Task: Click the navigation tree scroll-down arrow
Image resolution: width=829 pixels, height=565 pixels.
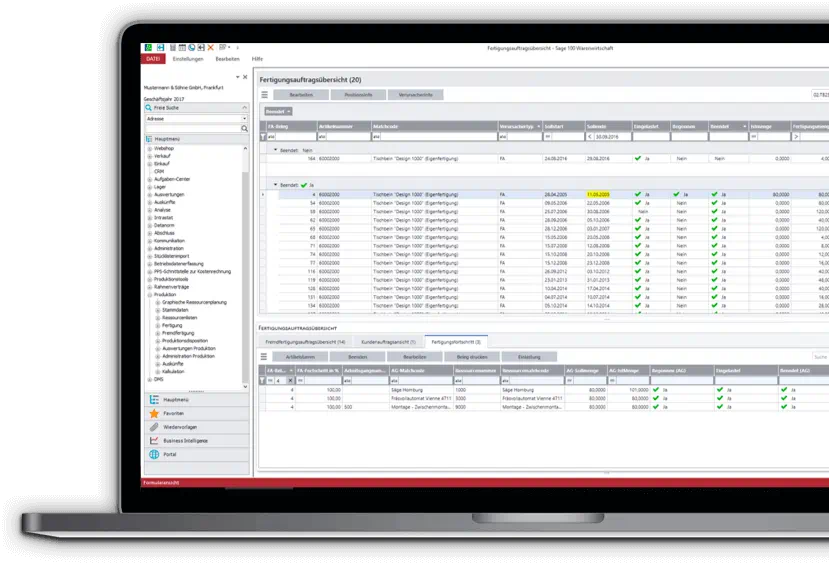Action: (x=245, y=386)
